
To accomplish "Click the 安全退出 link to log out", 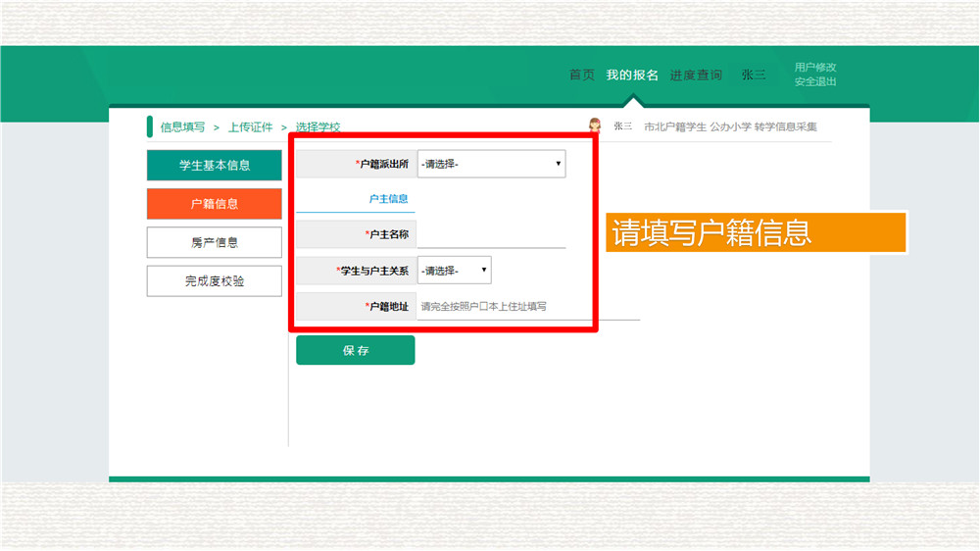I will (815, 81).
